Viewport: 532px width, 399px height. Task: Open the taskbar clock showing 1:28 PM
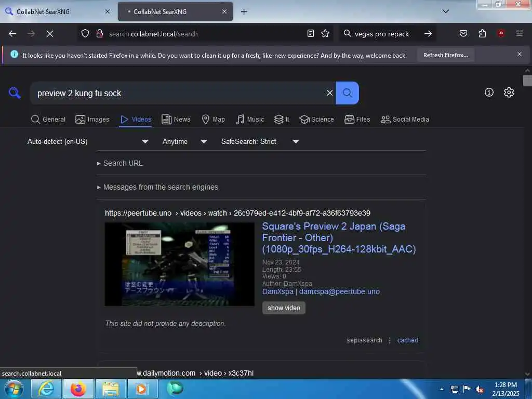(x=506, y=389)
